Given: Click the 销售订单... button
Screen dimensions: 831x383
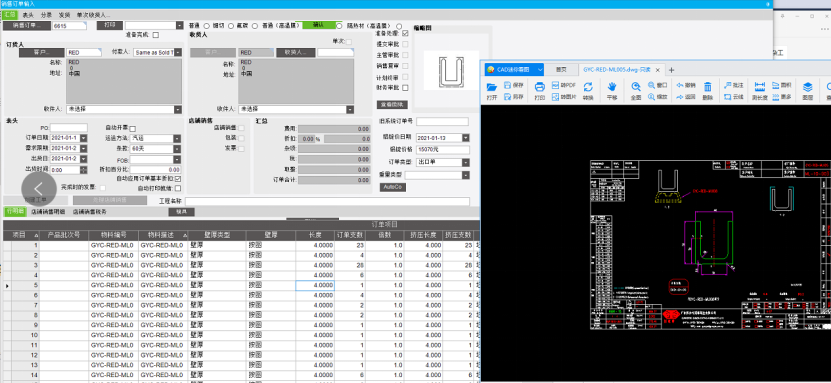Looking at the screenshot, I should [x=27, y=25].
